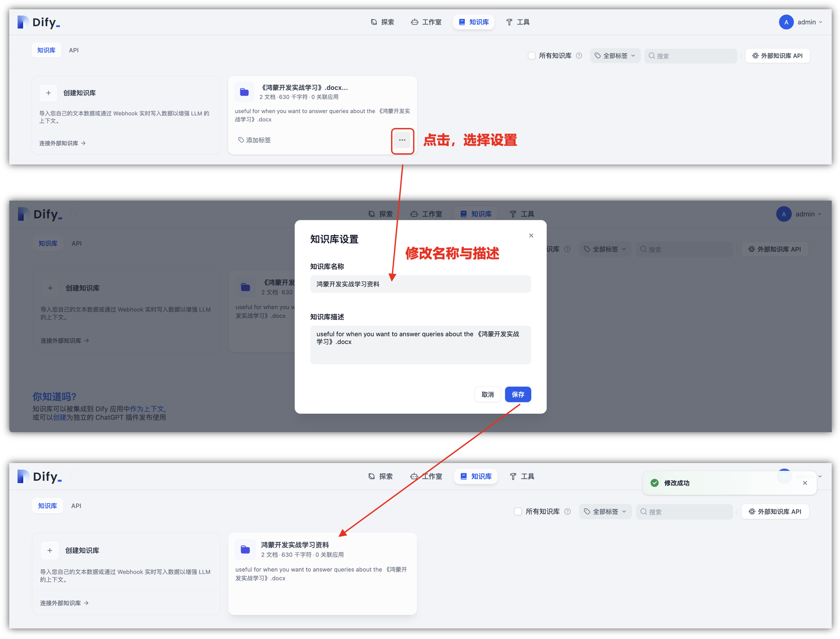Follow 连接外部知识库 link in top screenshot
Screen dimensions: 840x639
[62, 143]
